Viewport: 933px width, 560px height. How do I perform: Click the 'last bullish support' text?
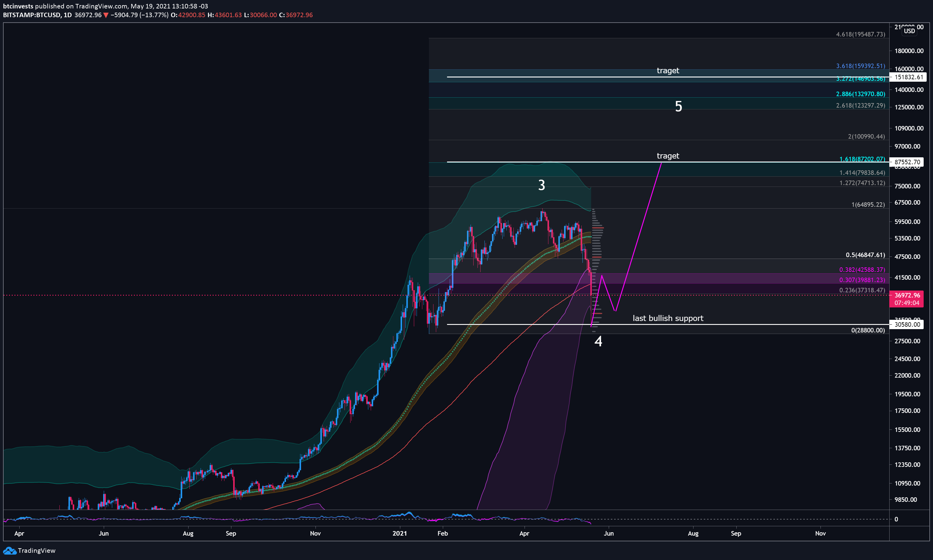pyautogui.click(x=668, y=318)
